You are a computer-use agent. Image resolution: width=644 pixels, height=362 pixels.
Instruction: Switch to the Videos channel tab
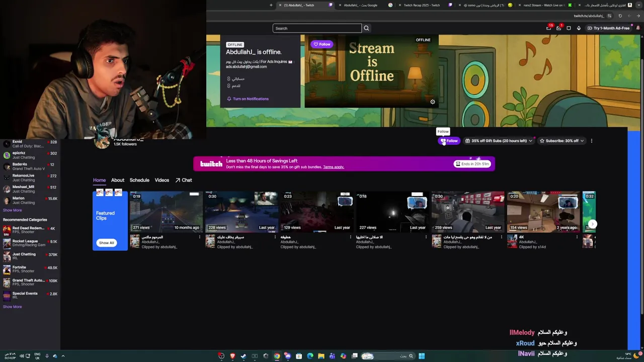[162, 180]
